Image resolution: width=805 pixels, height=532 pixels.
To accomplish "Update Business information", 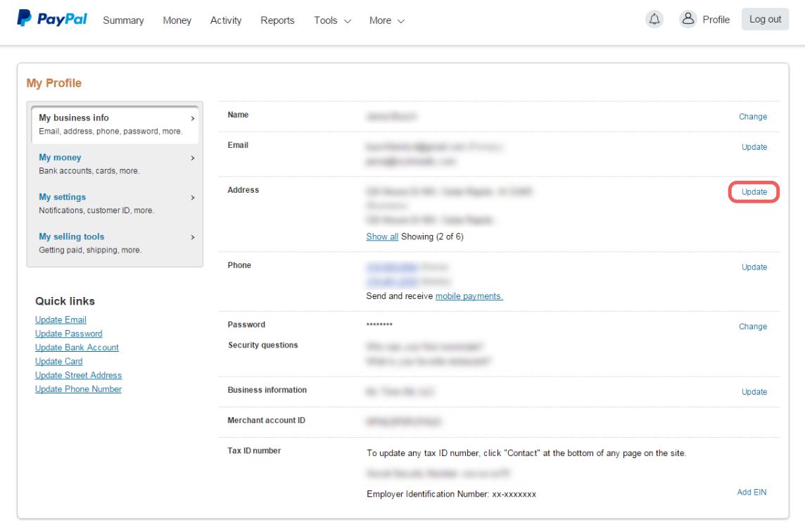I will pos(754,392).
